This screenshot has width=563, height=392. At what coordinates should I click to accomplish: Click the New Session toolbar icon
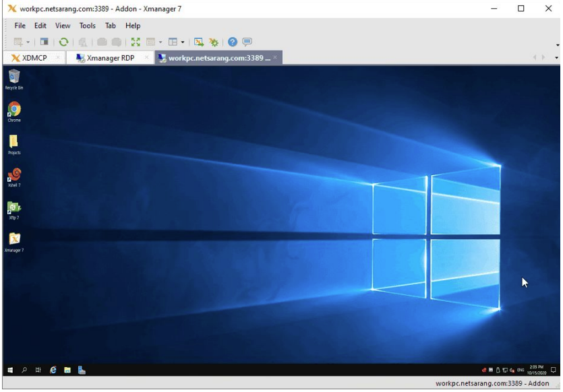coord(18,42)
